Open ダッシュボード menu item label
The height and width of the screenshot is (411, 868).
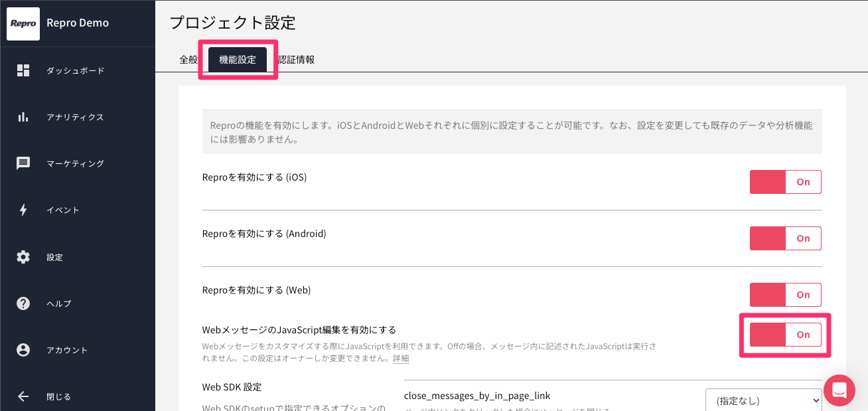coord(76,70)
